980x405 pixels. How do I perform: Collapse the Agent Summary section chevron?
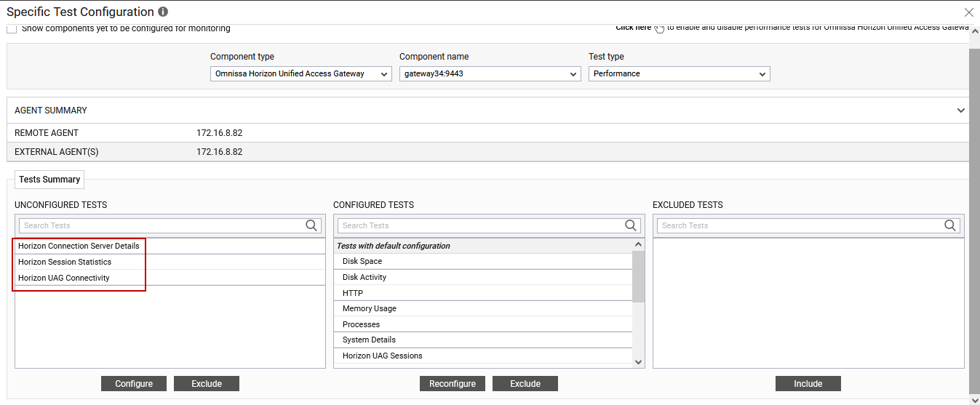(x=961, y=111)
